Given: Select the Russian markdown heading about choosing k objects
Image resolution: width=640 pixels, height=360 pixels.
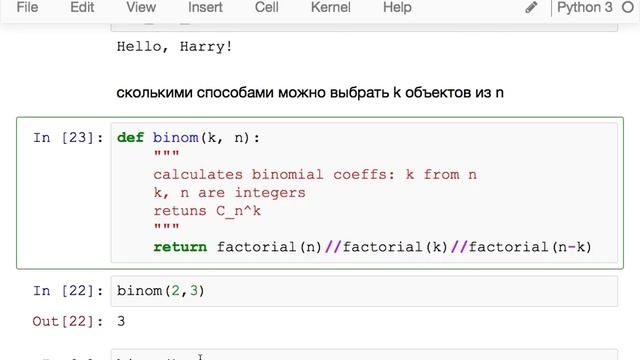Looking at the screenshot, I should tap(310, 93).
